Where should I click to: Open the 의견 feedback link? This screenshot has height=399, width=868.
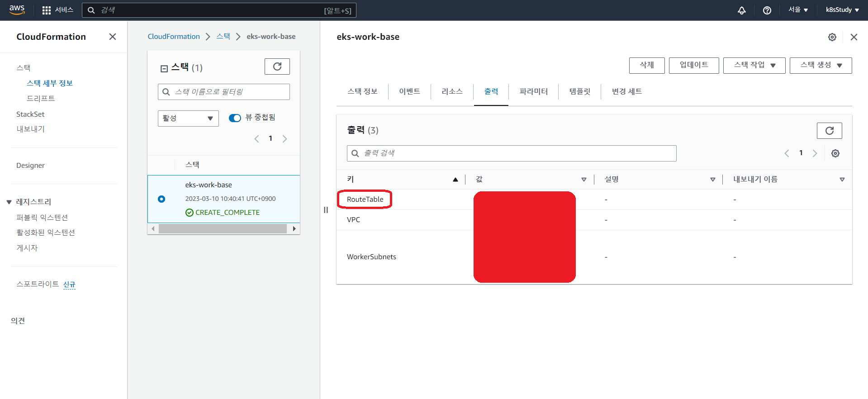18,321
